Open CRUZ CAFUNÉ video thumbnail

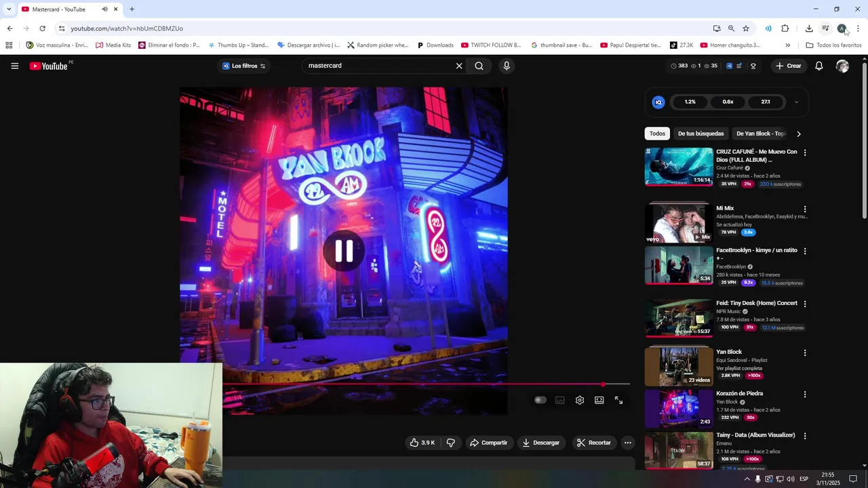[x=679, y=167]
